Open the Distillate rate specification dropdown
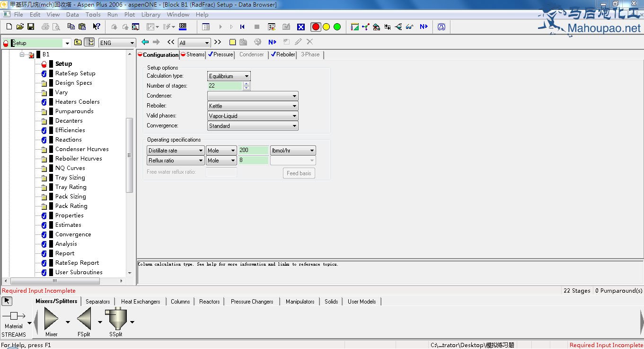Image resolution: width=644 pixels, height=349 pixels. [x=201, y=151]
